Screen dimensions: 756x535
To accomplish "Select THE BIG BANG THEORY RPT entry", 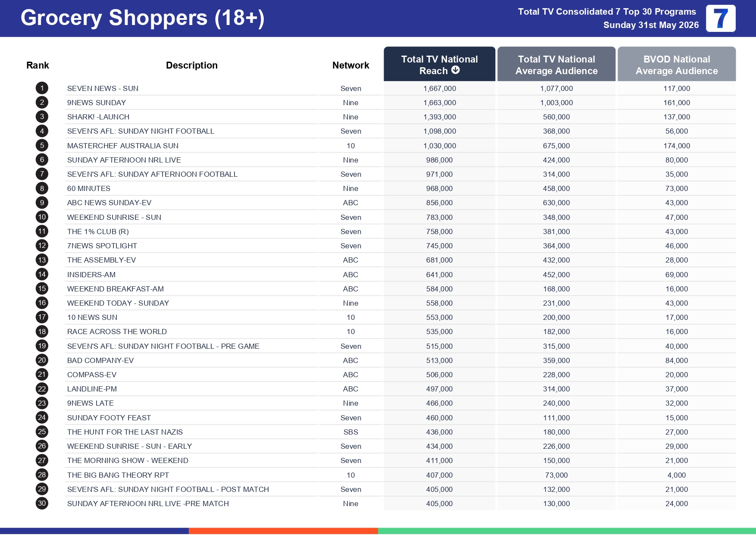I will click(x=118, y=475).
